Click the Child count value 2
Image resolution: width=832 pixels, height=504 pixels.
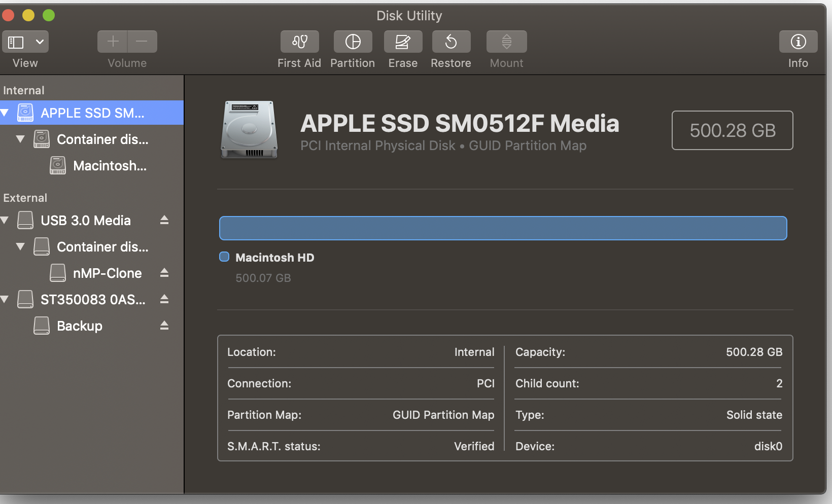[x=779, y=383]
